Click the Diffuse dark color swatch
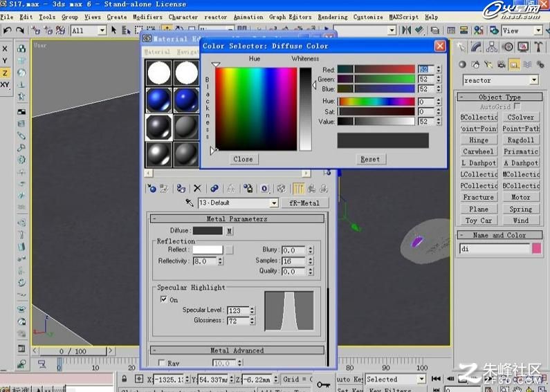The image size is (550, 392). coord(208,231)
